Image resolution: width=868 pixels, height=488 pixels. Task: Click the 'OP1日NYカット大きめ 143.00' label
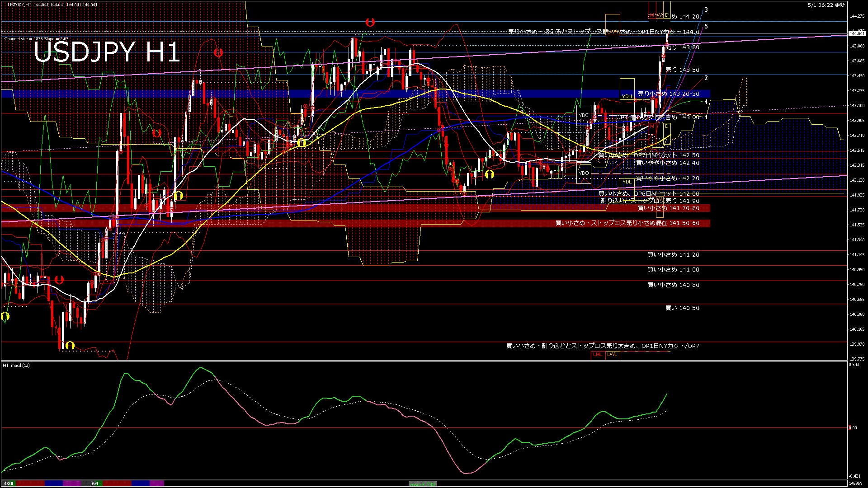[x=658, y=117]
